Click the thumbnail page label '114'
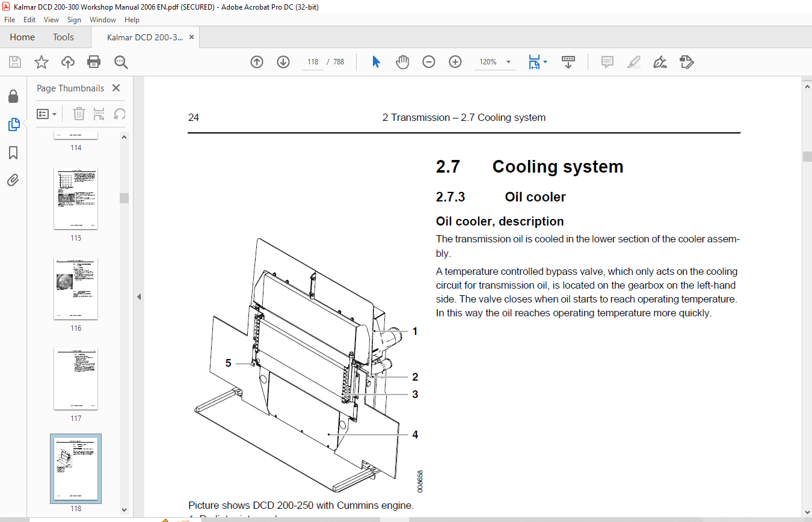Image resolution: width=812 pixels, height=522 pixels. 76,148
